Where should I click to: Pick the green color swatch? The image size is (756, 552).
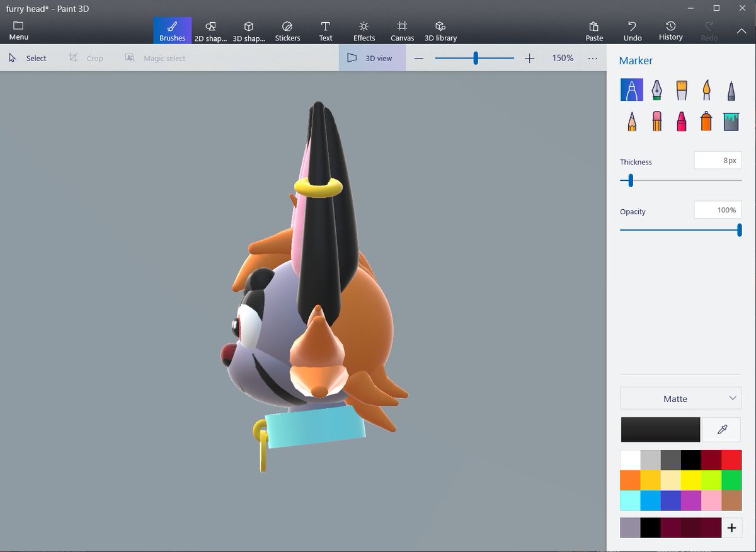731,480
